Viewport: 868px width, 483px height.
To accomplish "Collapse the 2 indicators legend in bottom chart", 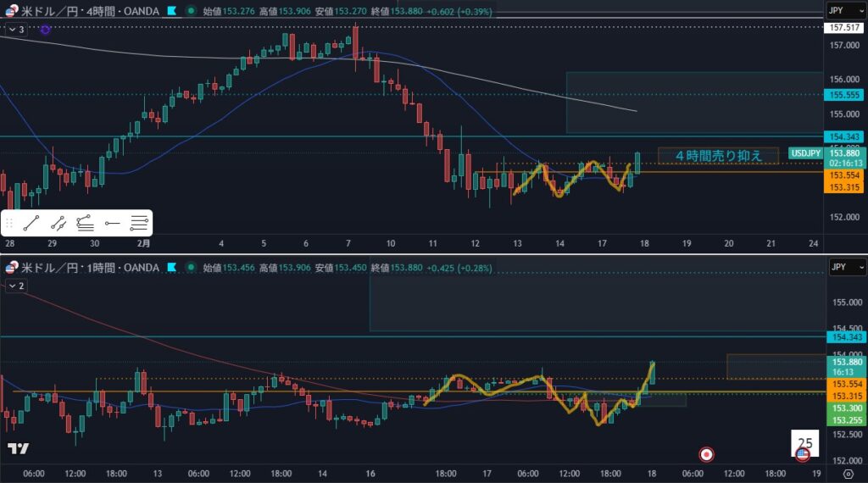I will click(16, 286).
